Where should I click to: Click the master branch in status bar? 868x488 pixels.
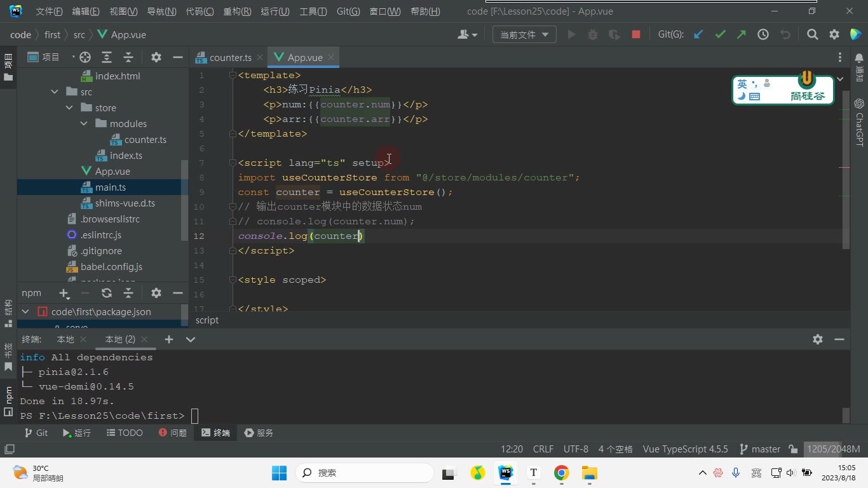760,449
